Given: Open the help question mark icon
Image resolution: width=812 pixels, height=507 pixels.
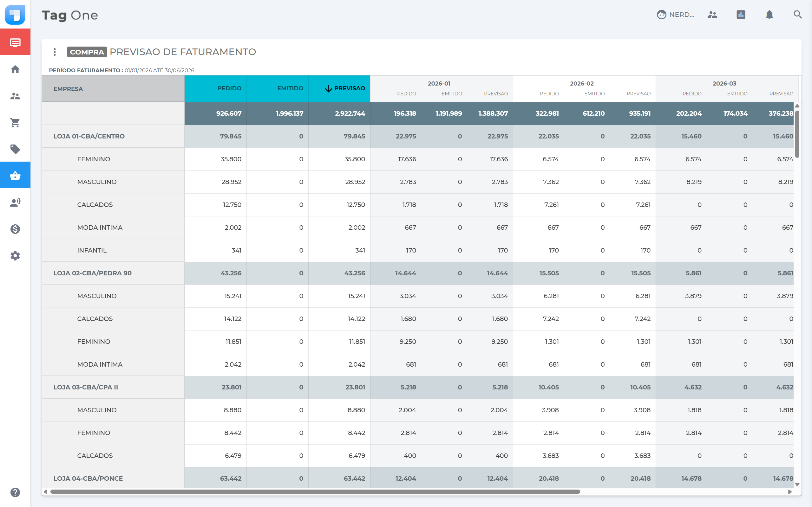Looking at the screenshot, I should click(15, 492).
